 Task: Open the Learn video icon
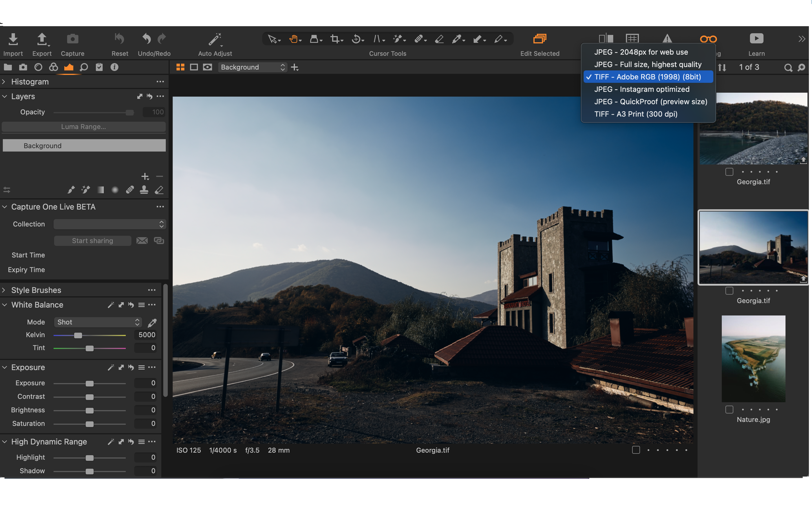(756, 39)
